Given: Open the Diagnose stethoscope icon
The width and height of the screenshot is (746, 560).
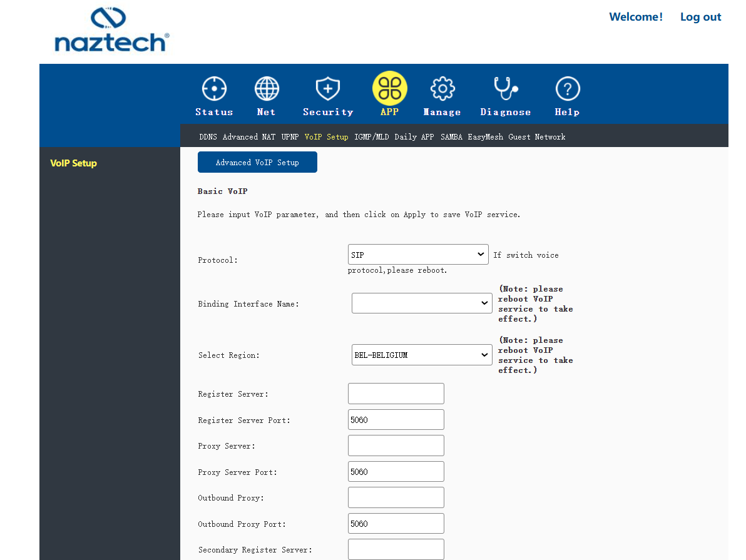Looking at the screenshot, I should (505, 88).
